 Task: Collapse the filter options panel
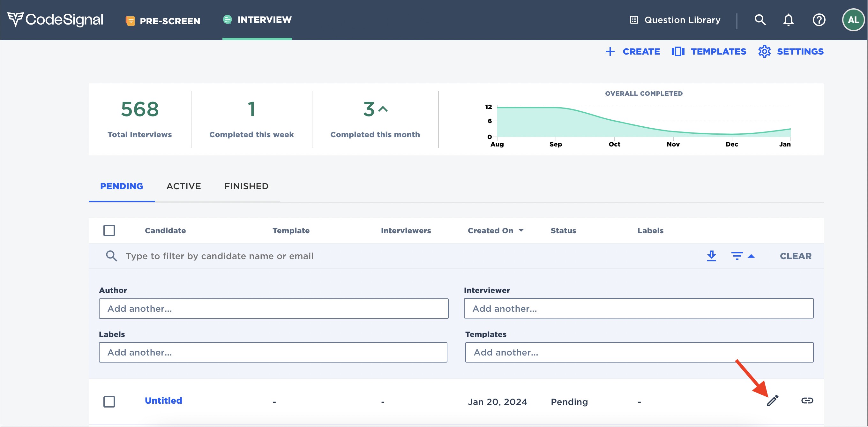pyautogui.click(x=742, y=256)
